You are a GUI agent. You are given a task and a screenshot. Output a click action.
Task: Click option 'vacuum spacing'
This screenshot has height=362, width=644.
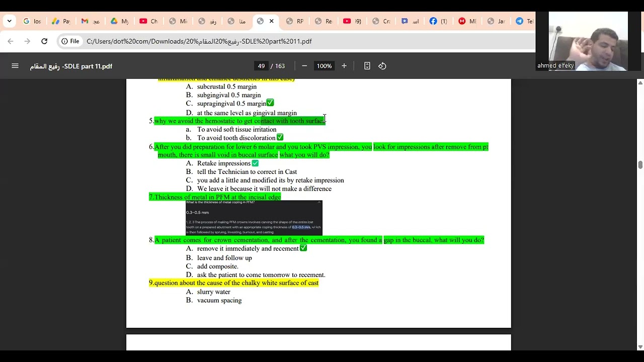point(219,301)
